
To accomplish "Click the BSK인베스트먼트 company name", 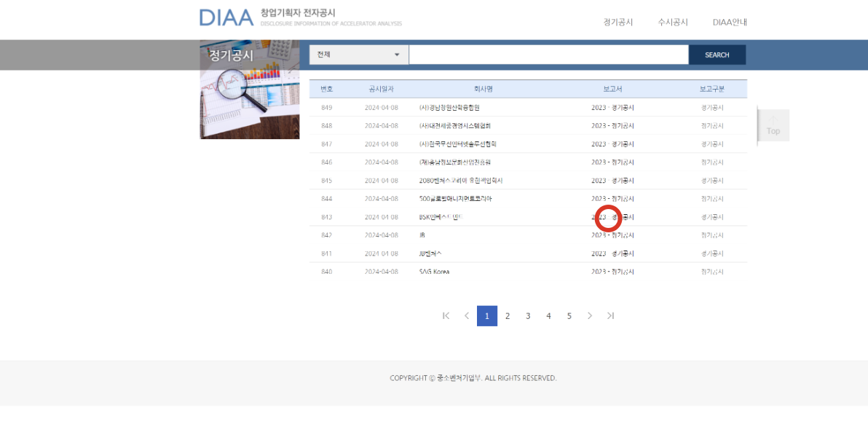I will [441, 216].
